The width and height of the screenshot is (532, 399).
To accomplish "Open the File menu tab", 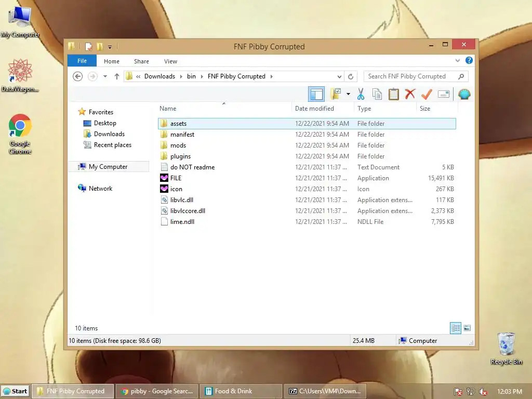I will [82, 61].
